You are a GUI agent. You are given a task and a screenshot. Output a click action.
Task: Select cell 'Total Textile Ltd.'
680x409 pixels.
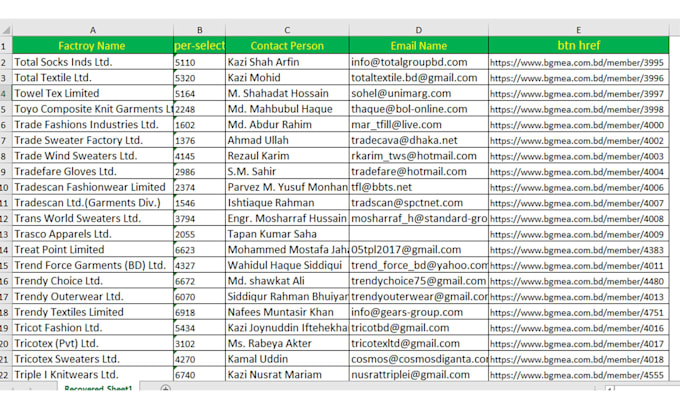92,78
